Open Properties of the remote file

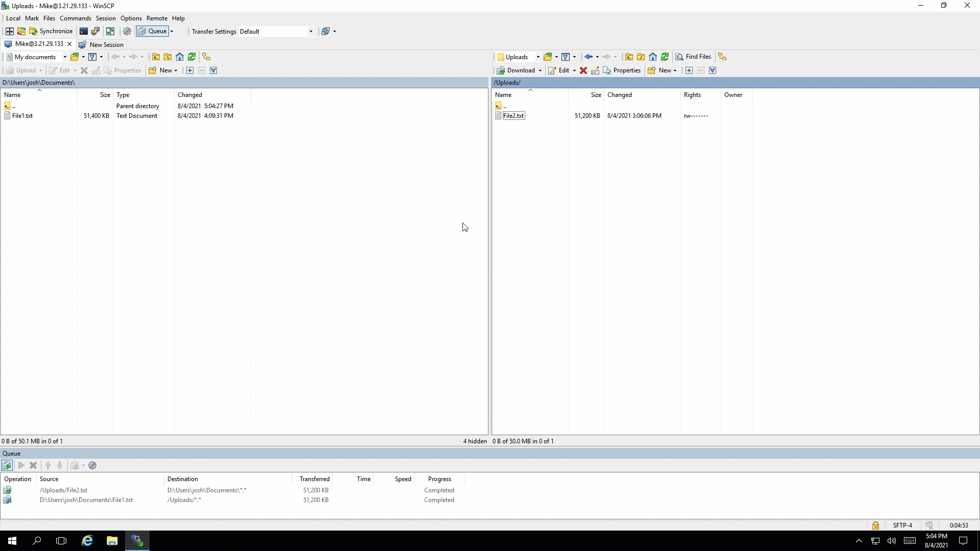click(623, 70)
